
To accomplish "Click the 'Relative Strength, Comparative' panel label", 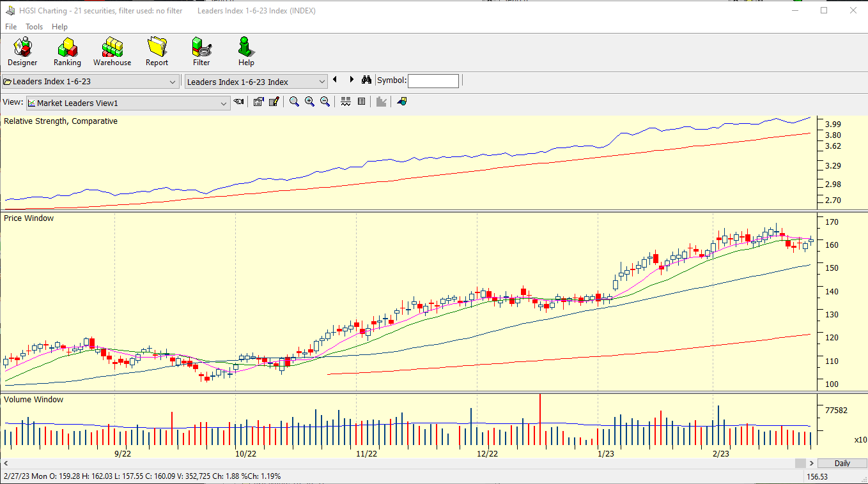I will tap(61, 121).
